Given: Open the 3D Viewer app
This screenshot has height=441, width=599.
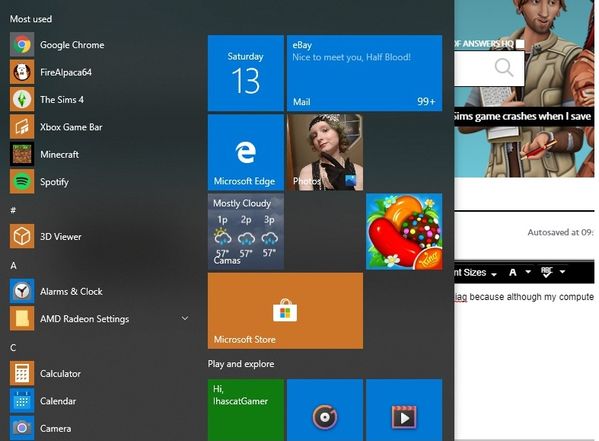Looking at the screenshot, I should (x=101, y=237).
